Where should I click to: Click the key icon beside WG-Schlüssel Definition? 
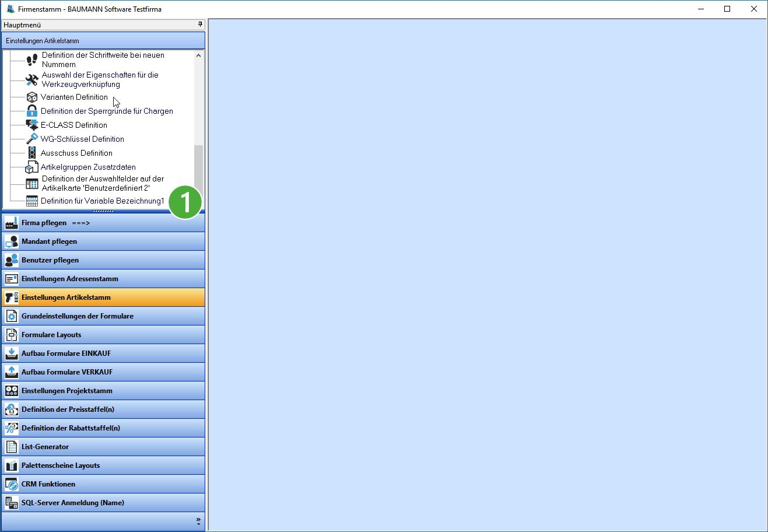pos(32,139)
